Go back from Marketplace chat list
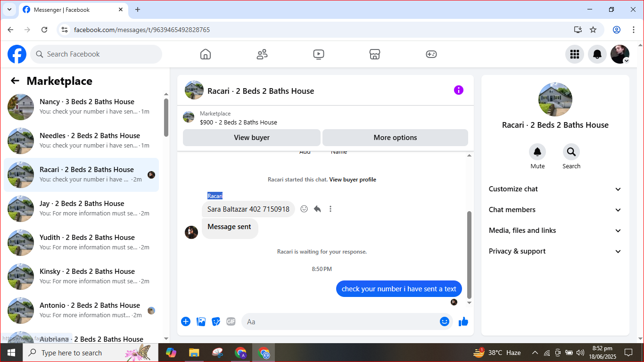This screenshot has height=362, width=644. pos(15,81)
